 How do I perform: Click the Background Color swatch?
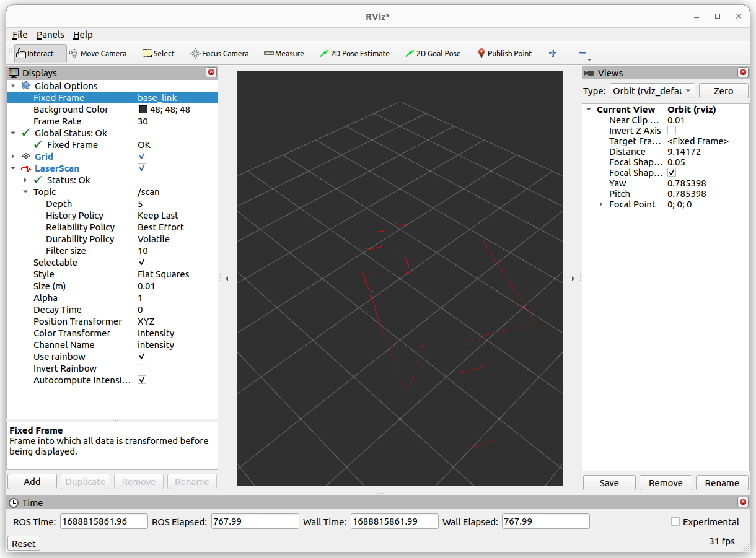coord(143,110)
